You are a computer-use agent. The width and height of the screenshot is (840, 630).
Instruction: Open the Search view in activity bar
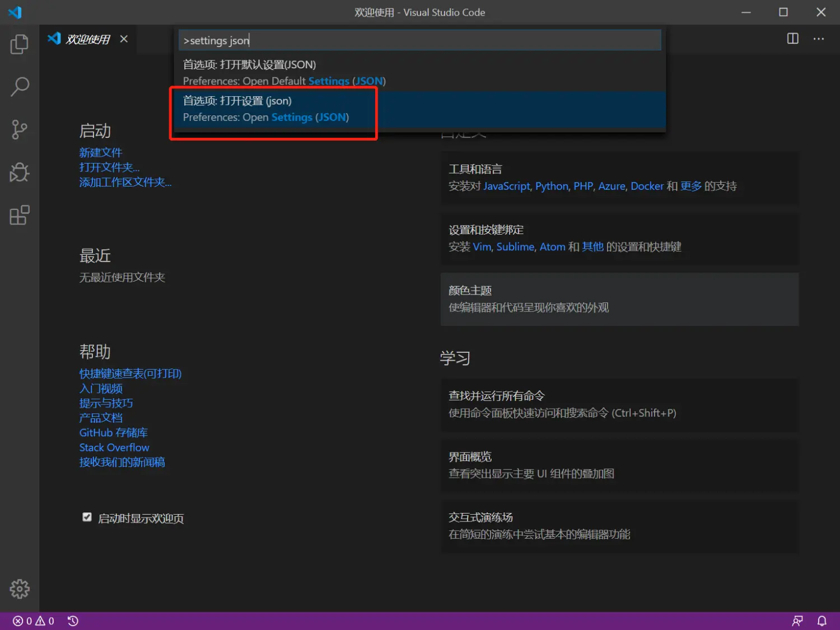click(20, 87)
